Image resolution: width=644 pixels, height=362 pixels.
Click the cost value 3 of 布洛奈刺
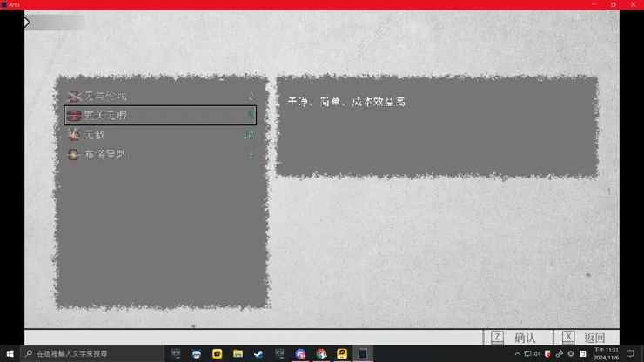coord(251,154)
